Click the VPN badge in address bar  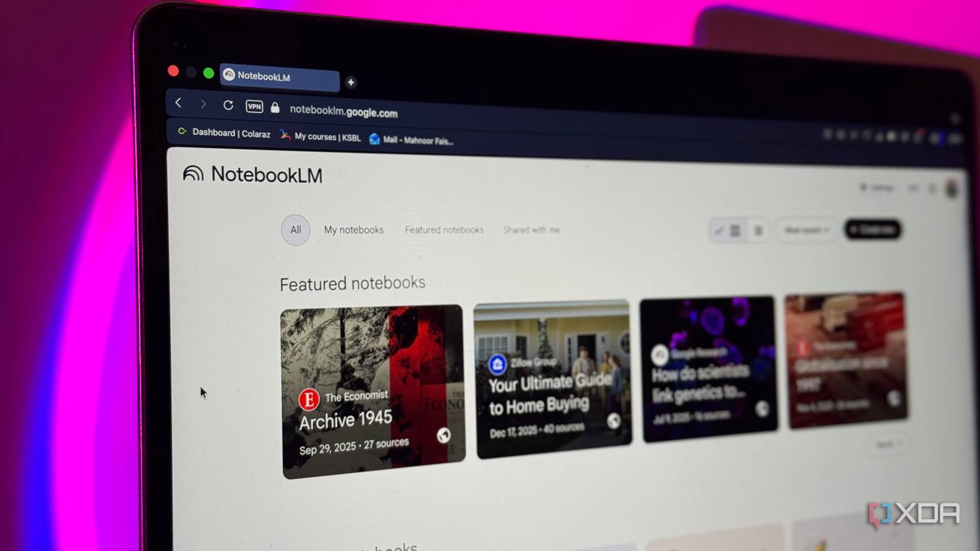point(254,107)
